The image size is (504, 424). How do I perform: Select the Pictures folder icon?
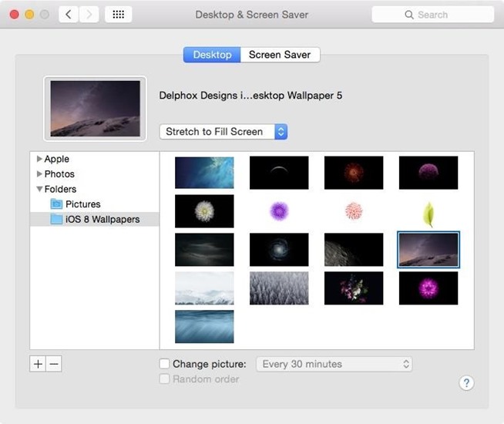coord(56,204)
